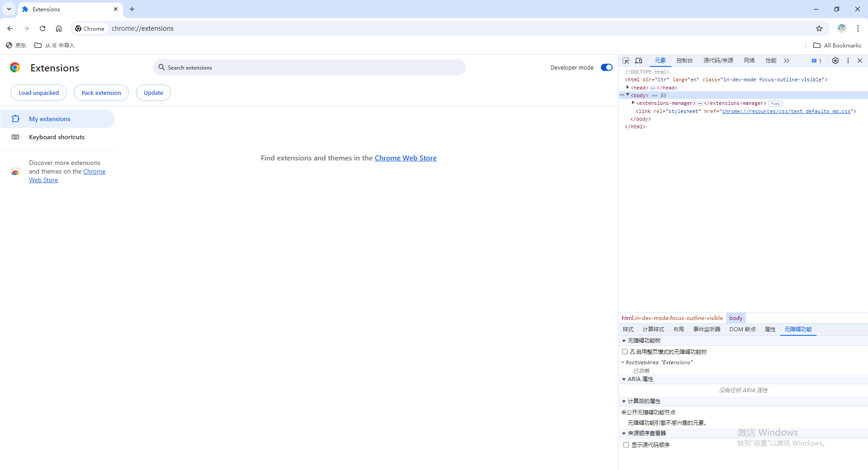Enable full-page accessibility tree checkbox
This screenshot has height=470, width=868.
click(x=625, y=352)
